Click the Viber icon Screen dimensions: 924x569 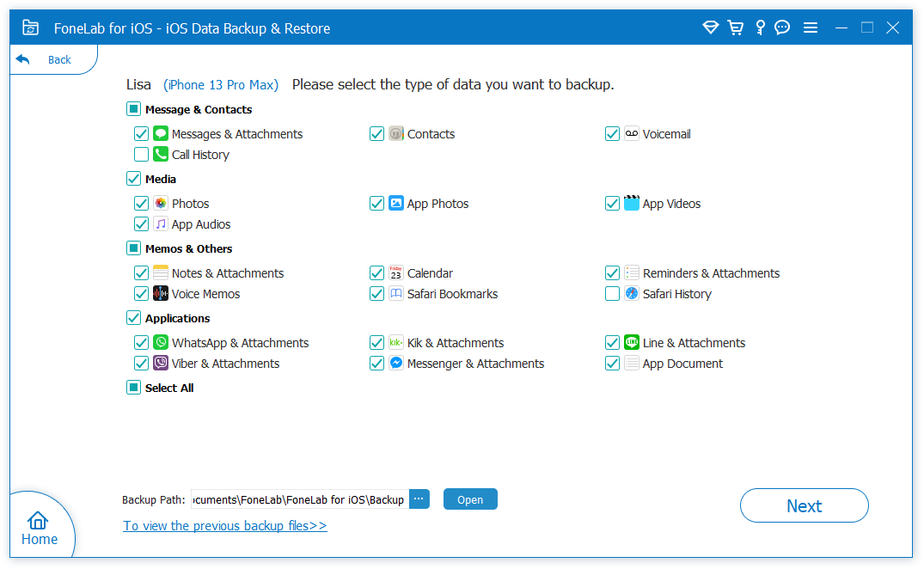[160, 363]
